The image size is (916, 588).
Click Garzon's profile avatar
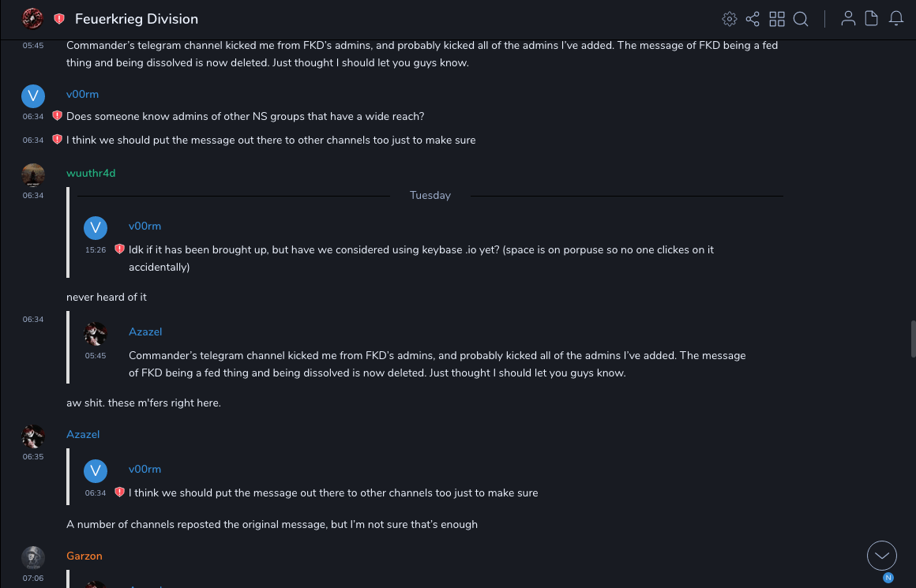[33, 557]
